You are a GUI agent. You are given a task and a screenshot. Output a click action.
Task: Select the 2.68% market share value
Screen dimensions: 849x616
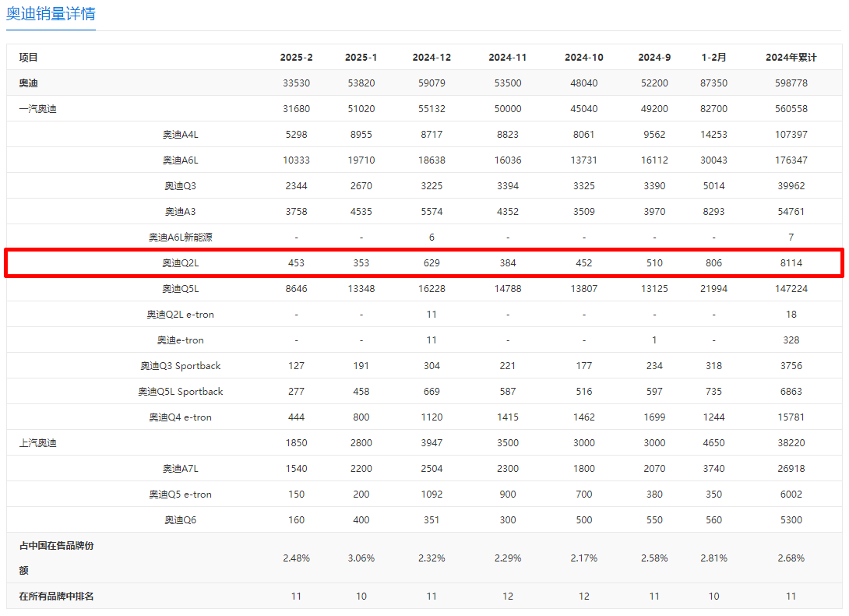click(x=791, y=558)
